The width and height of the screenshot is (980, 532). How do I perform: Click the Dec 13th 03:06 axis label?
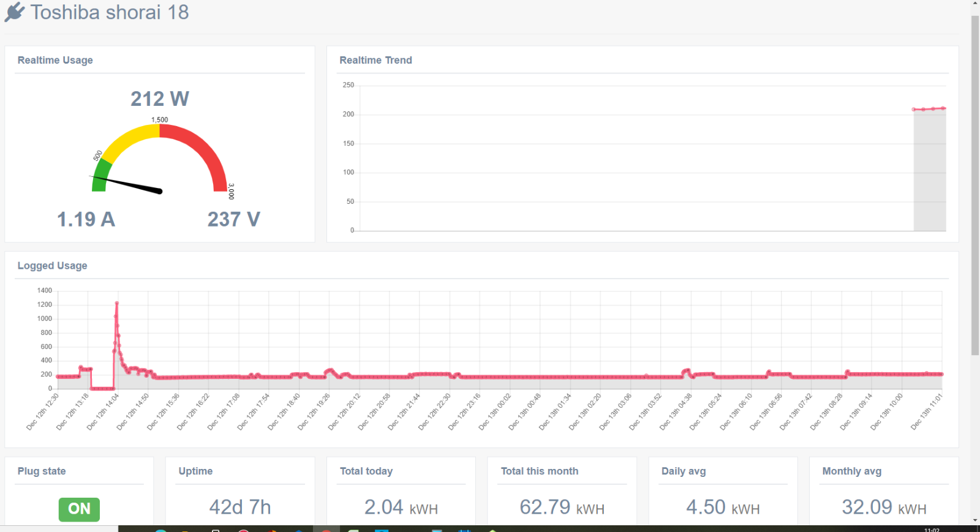tap(616, 412)
